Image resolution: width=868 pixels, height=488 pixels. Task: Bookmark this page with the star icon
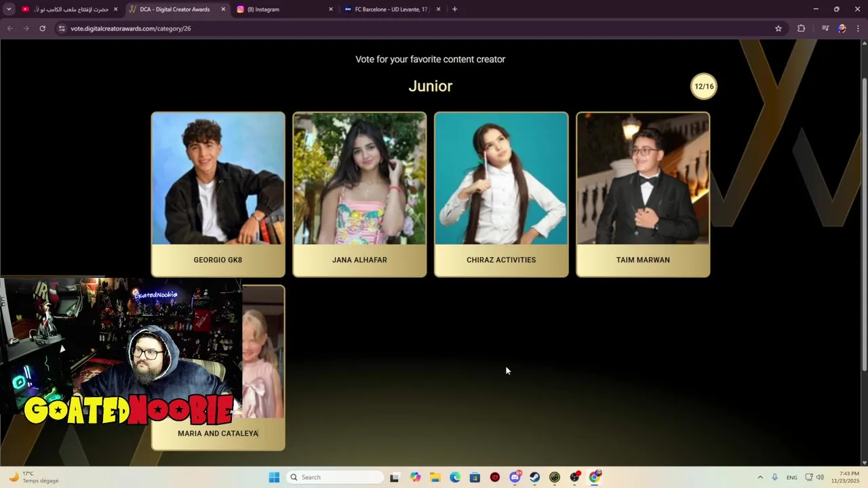[778, 28]
